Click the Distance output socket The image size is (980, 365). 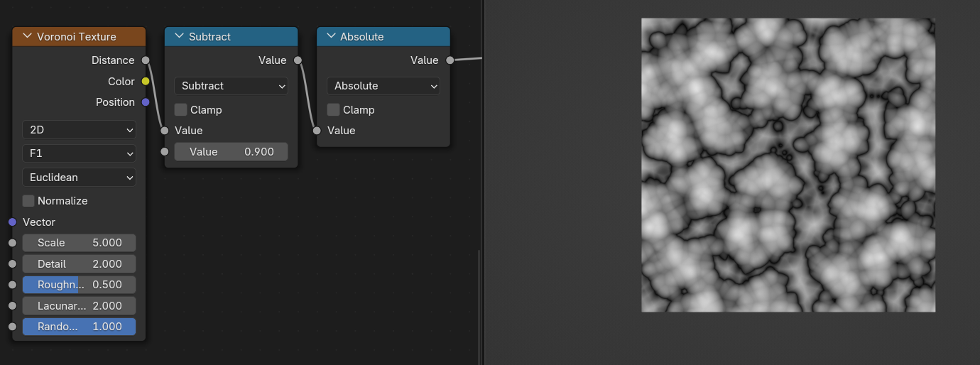click(x=146, y=60)
